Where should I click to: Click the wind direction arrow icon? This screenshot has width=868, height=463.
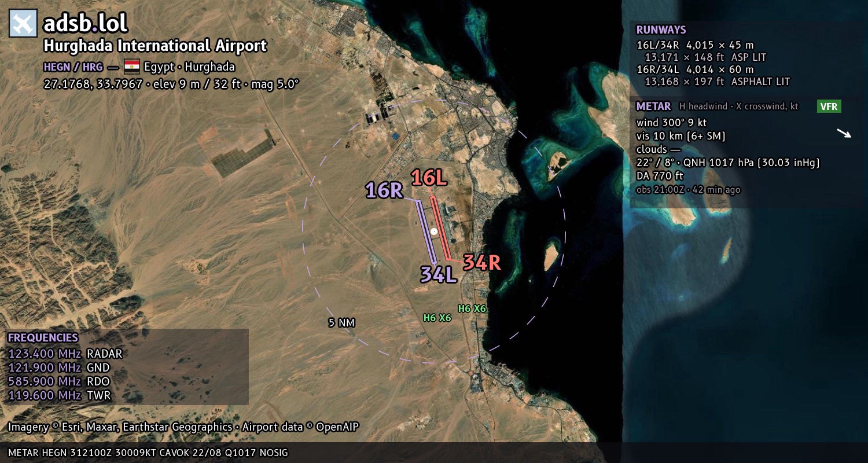(x=844, y=134)
